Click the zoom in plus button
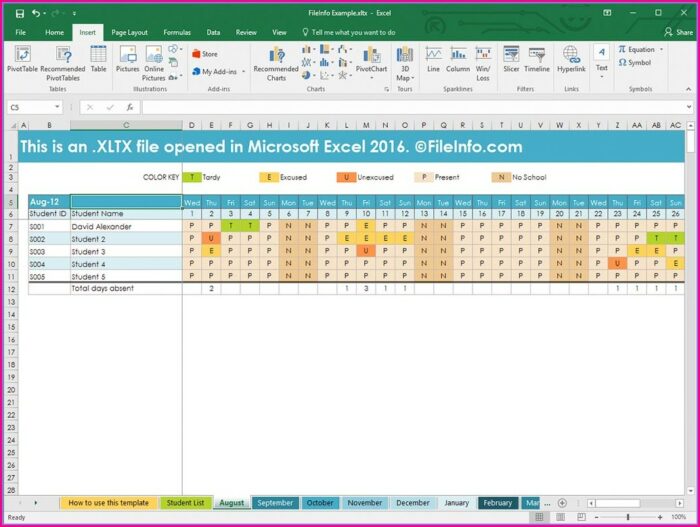Screen dimensions: 700x527 660,517
